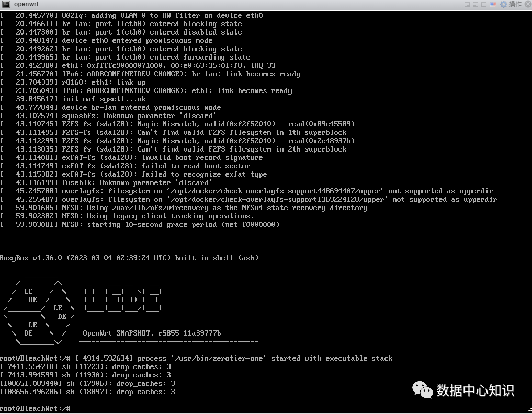
Task: Open the 操作 actions menu
Action: [515, 4]
